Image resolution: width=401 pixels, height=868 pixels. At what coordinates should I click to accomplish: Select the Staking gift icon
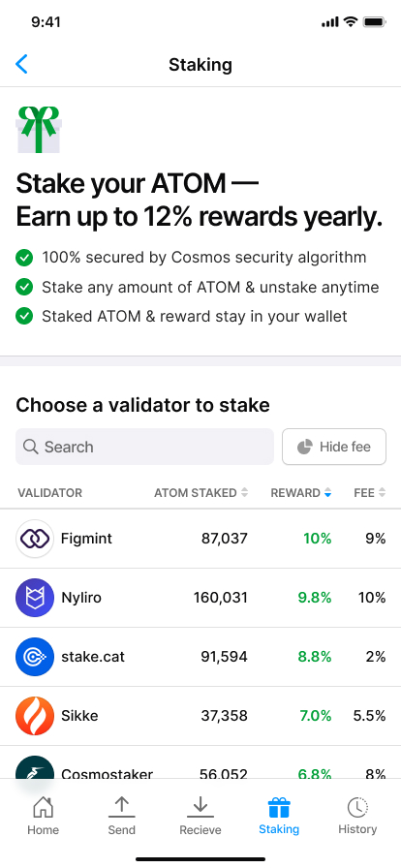point(279,808)
